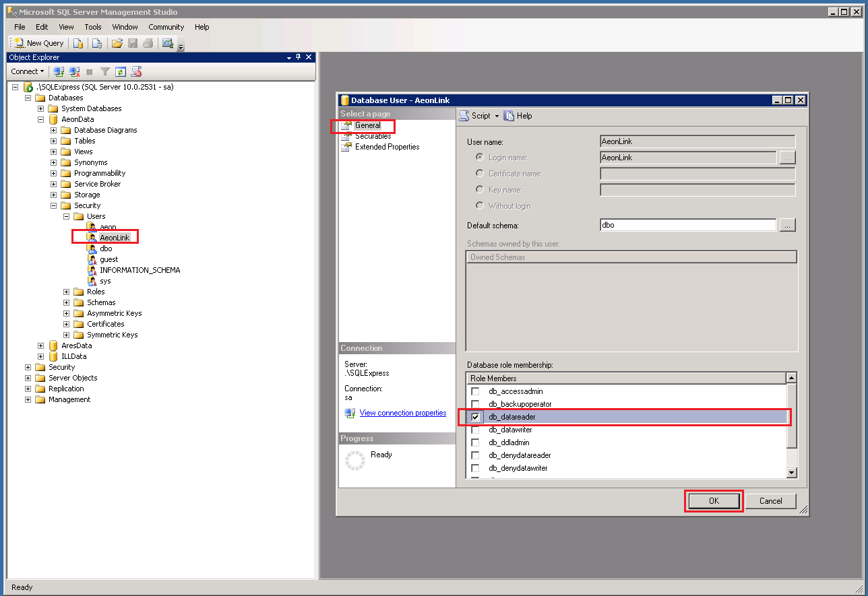868x596 pixels.
Task: Click the Filter icon in Object Explorer
Action: 105,71
